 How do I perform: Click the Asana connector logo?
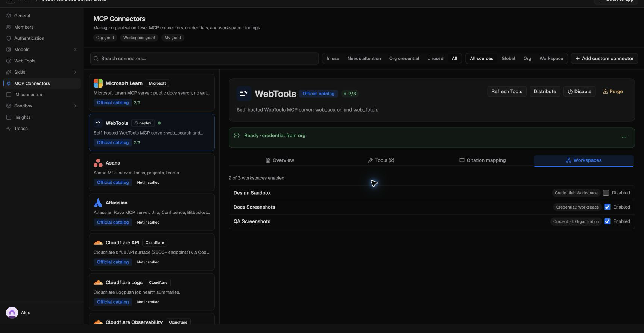coord(98,163)
